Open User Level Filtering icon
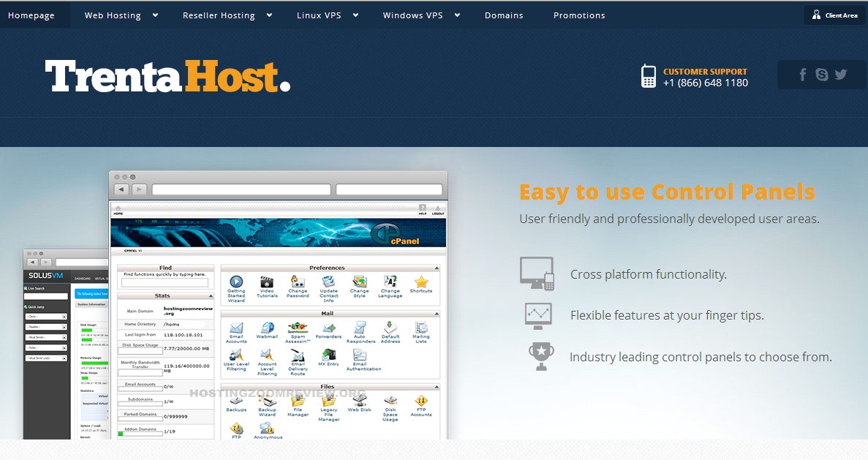The image size is (868, 460). [x=236, y=355]
